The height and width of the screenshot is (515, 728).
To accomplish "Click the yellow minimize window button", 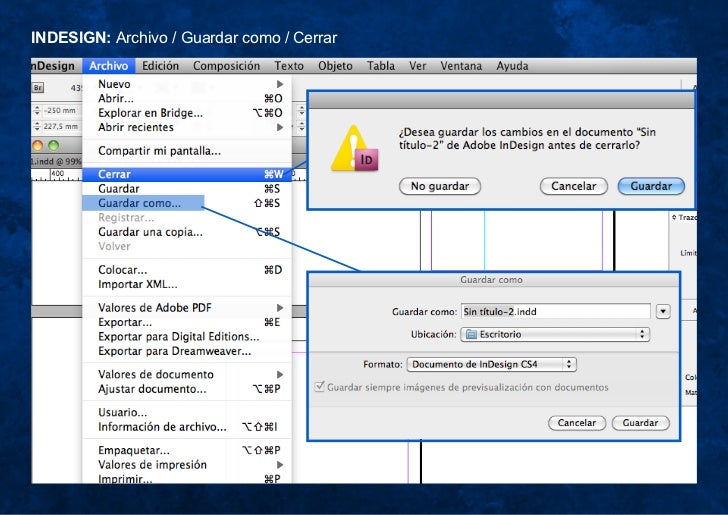I will [37, 145].
